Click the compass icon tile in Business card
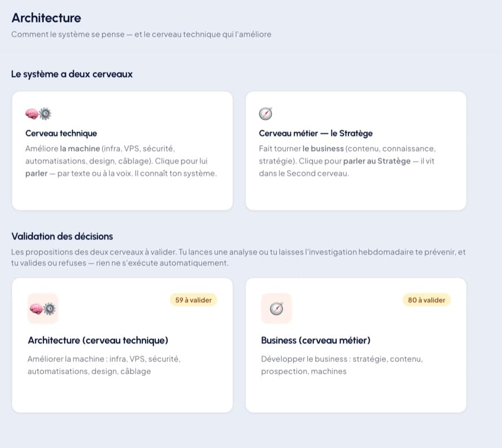This screenshot has height=448, width=502. (276, 309)
